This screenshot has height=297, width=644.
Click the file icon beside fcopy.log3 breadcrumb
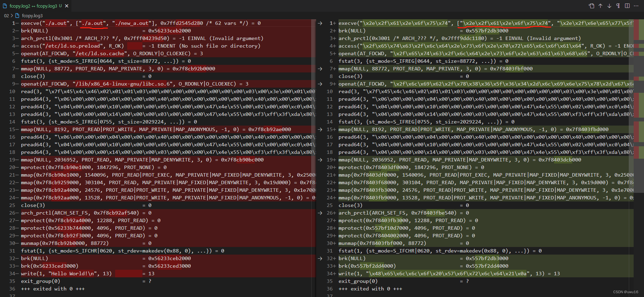[x=17, y=16]
